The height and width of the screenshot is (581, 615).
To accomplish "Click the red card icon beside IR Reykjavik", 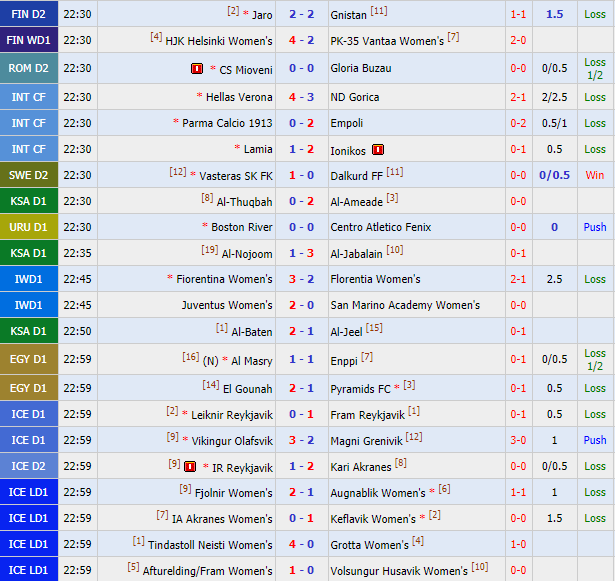I will point(189,466).
